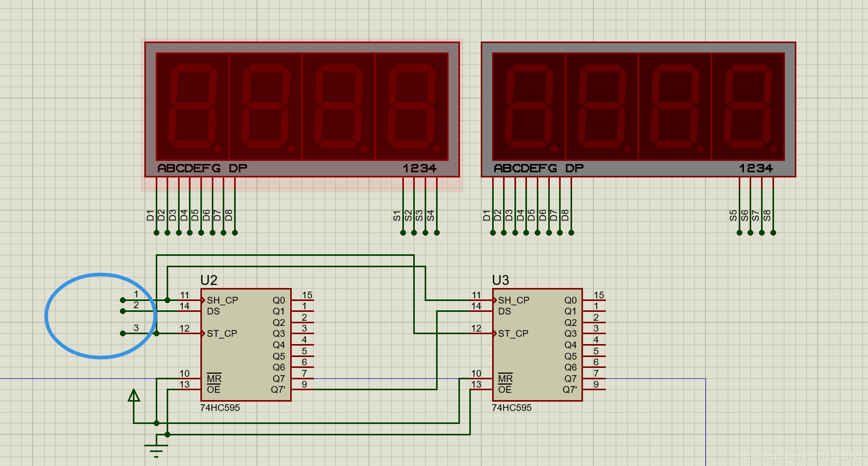Select the right gray 7-segment display
This screenshot has width=868, height=466.
[639, 109]
